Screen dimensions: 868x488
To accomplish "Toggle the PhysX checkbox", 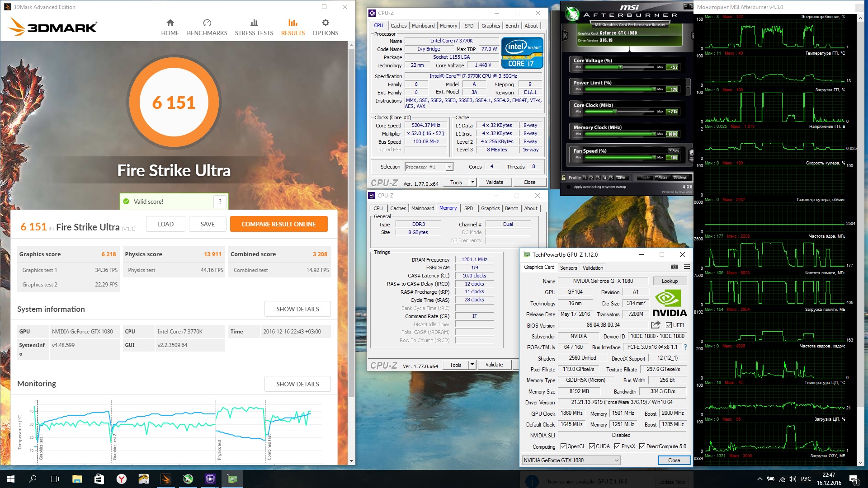I will (618, 446).
